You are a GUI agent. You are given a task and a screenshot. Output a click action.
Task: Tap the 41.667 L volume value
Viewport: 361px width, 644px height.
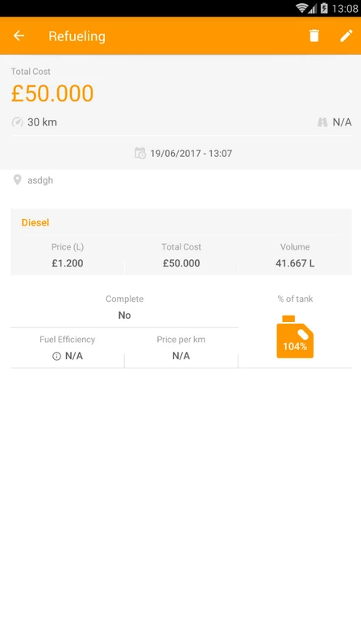(295, 263)
